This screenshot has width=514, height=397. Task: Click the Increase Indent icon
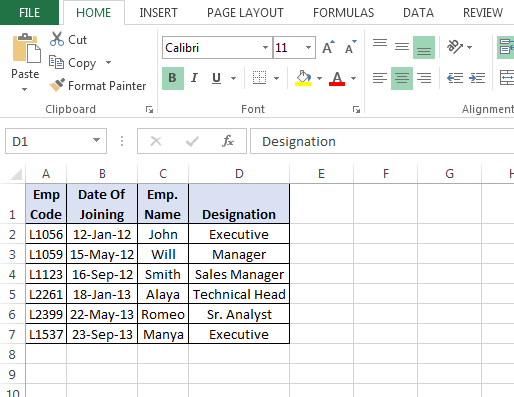[477, 78]
